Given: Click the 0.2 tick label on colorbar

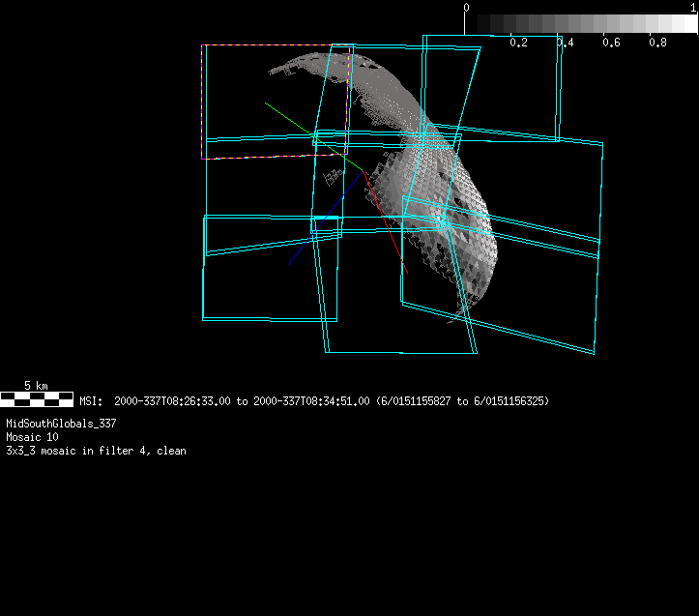Looking at the screenshot, I should click(518, 43).
